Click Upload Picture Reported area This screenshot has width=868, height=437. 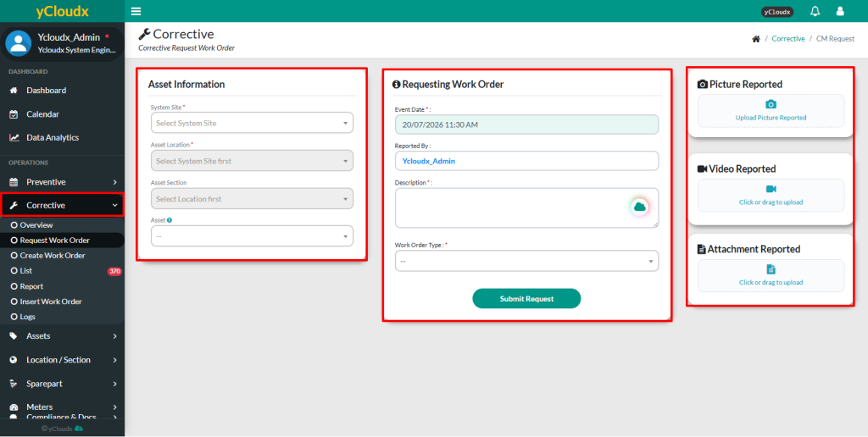(x=771, y=111)
